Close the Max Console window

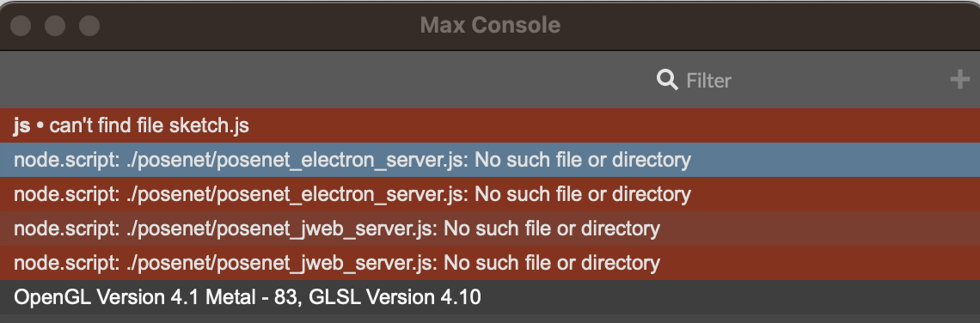point(21,26)
